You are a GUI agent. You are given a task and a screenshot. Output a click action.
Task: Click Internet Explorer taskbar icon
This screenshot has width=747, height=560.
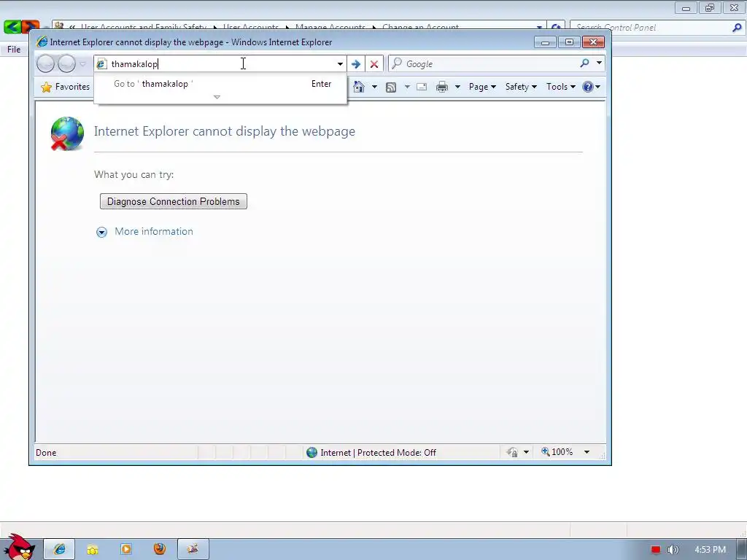click(60, 549)
